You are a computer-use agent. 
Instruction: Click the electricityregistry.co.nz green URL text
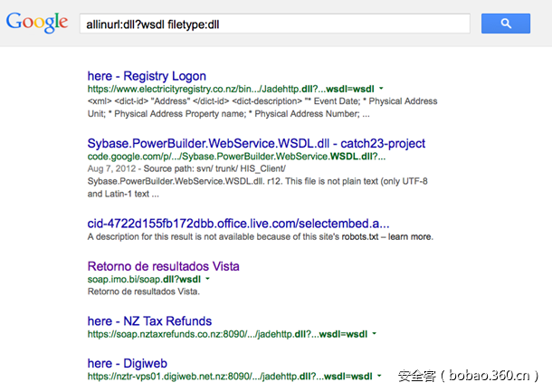click(231, 89)
